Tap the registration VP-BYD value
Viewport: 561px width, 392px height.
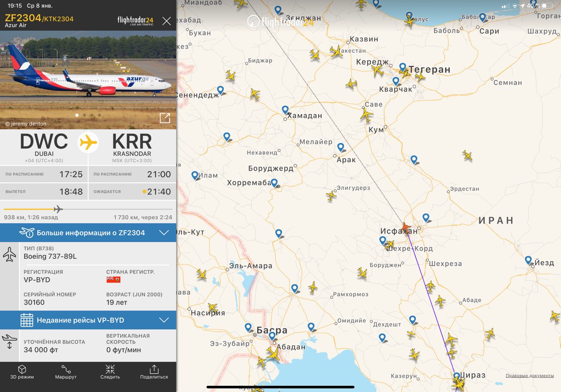tap(37, 280)
